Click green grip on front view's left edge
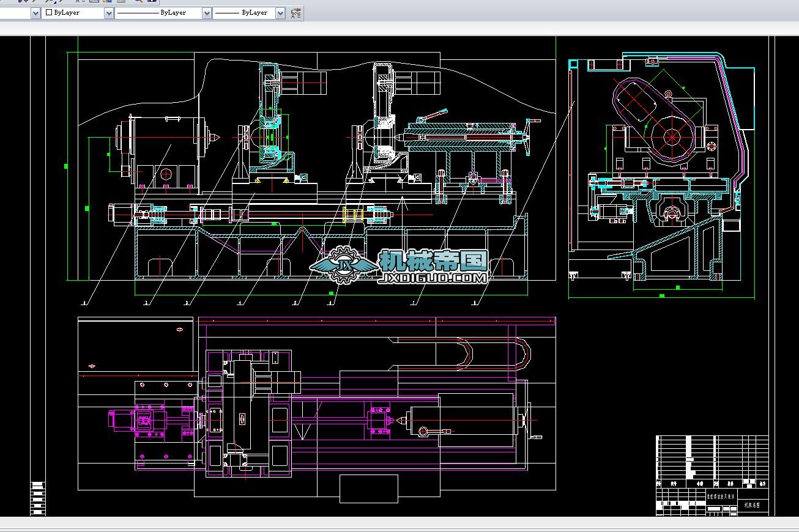Screen dimensions: 799x532 (67, 166)
